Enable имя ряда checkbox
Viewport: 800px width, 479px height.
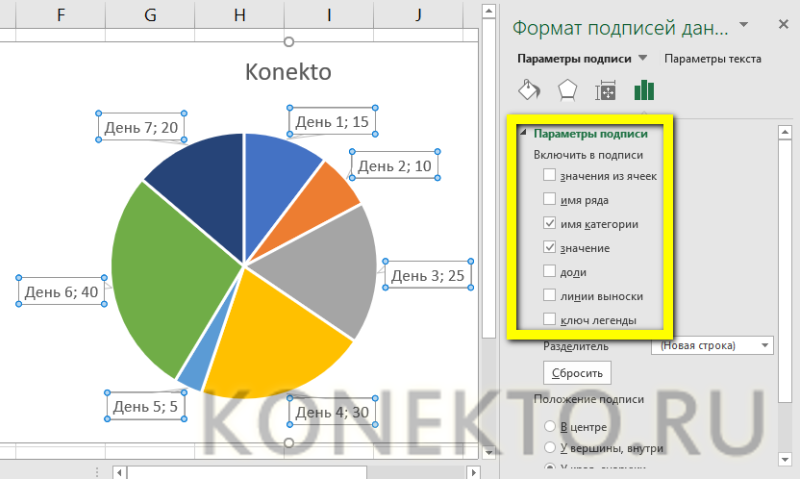click(549, 199)
